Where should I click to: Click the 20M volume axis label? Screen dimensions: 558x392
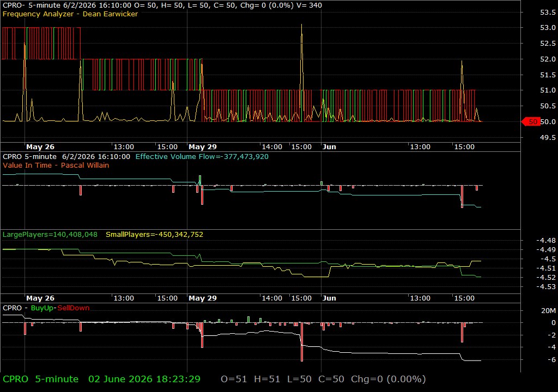pos(548,310)
